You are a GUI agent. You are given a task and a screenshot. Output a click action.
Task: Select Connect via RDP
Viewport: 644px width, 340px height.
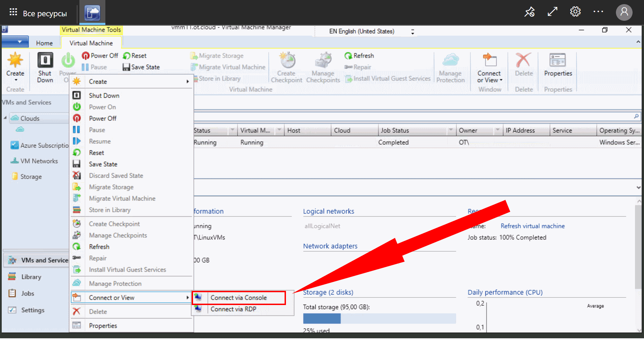click(x=233, y=309)
